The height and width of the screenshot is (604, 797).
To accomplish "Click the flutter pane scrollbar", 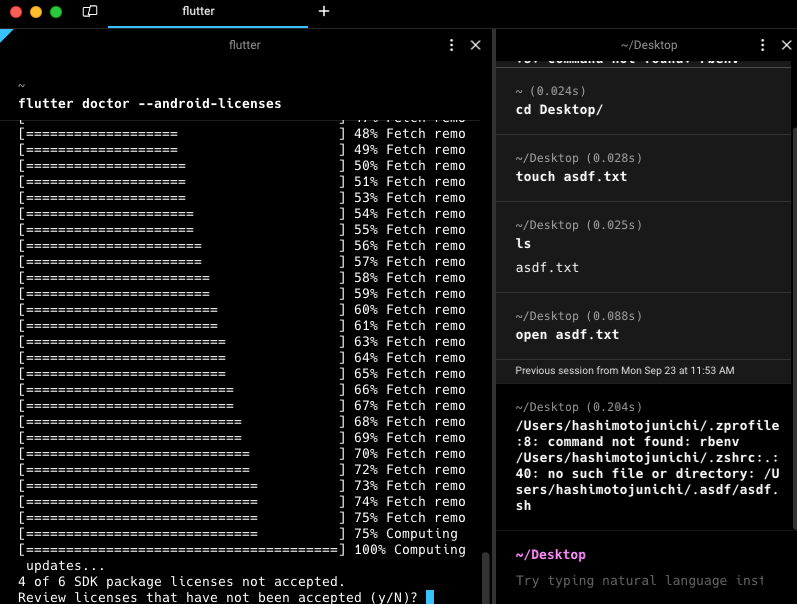I will tap(485, 578).
